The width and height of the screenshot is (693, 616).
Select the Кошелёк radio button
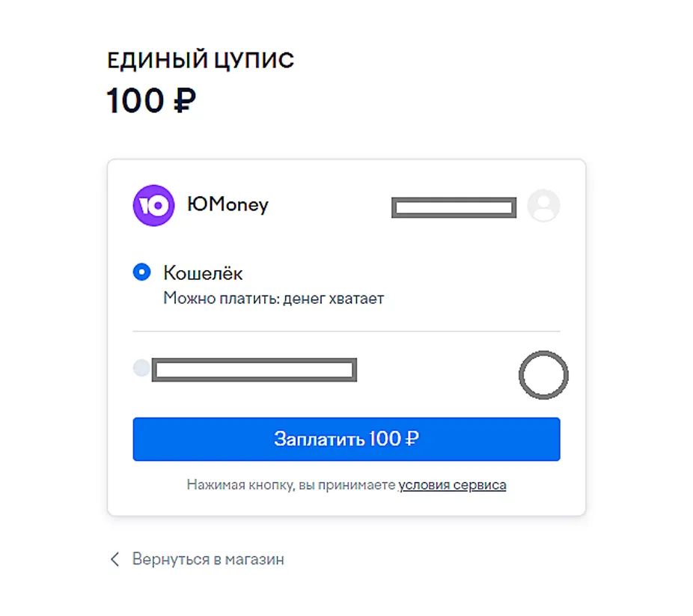(141, 272)
